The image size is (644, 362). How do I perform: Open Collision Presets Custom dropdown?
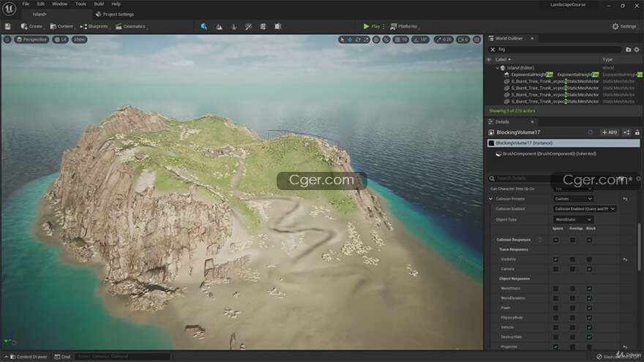[573, 199]
